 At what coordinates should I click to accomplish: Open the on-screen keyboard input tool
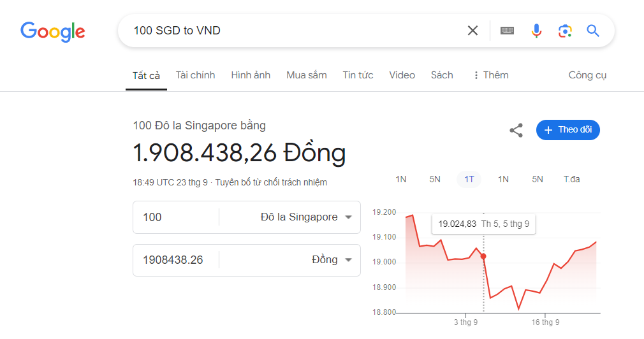coord(507,31)
